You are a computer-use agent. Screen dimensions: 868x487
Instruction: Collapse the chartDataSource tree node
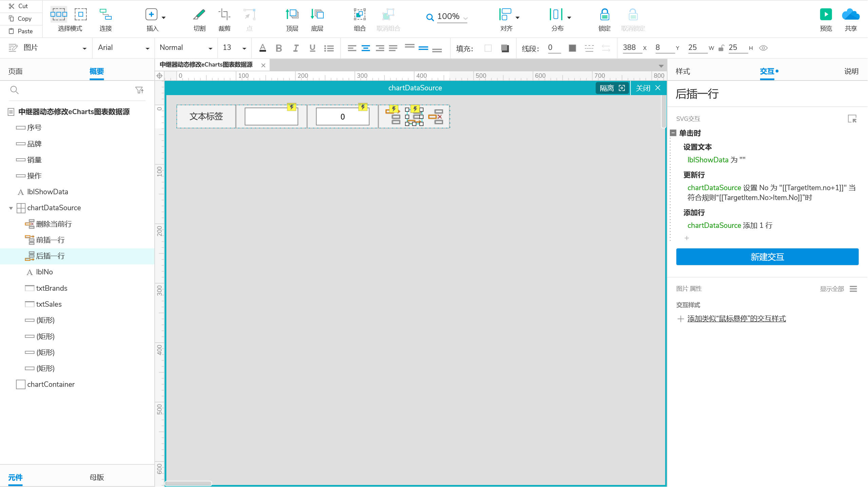11,208
